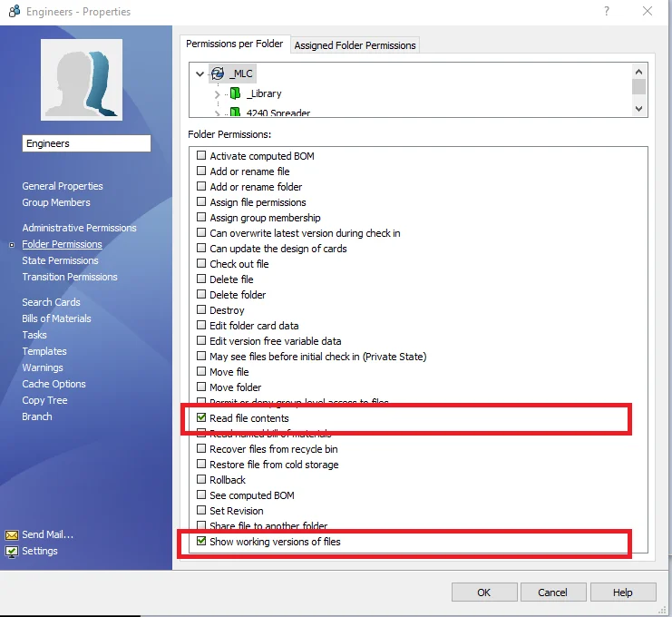Click the 4240 Spreader folder icon
672x617 pixels.
pos(234,113)
